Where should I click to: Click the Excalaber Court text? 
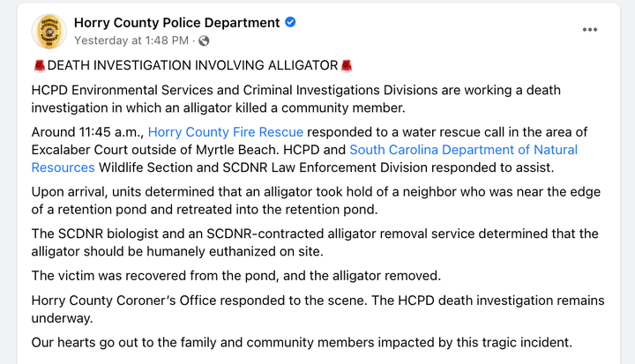pos(79,150)
